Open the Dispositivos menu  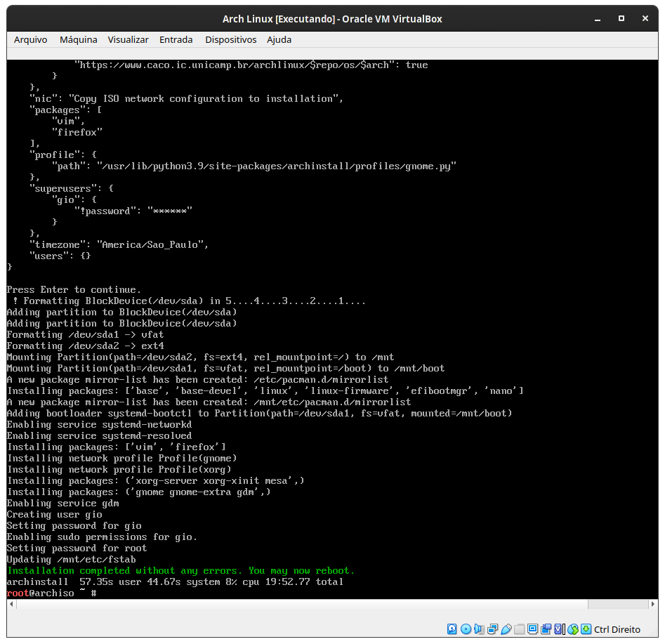coord(230,39)
